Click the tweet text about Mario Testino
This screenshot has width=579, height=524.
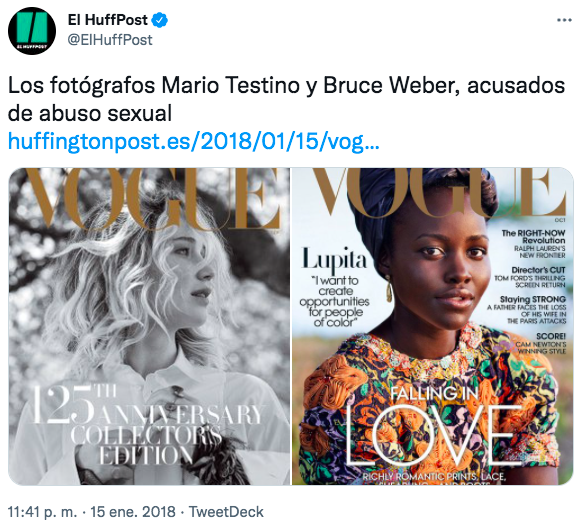(x=286, y=99)
